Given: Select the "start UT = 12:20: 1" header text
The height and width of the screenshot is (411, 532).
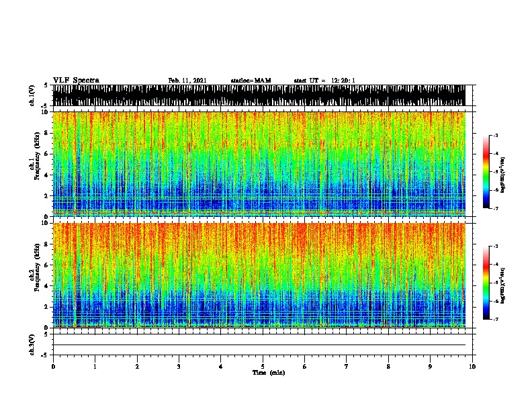Looking at the screenshot, I should tap(324, 81).
